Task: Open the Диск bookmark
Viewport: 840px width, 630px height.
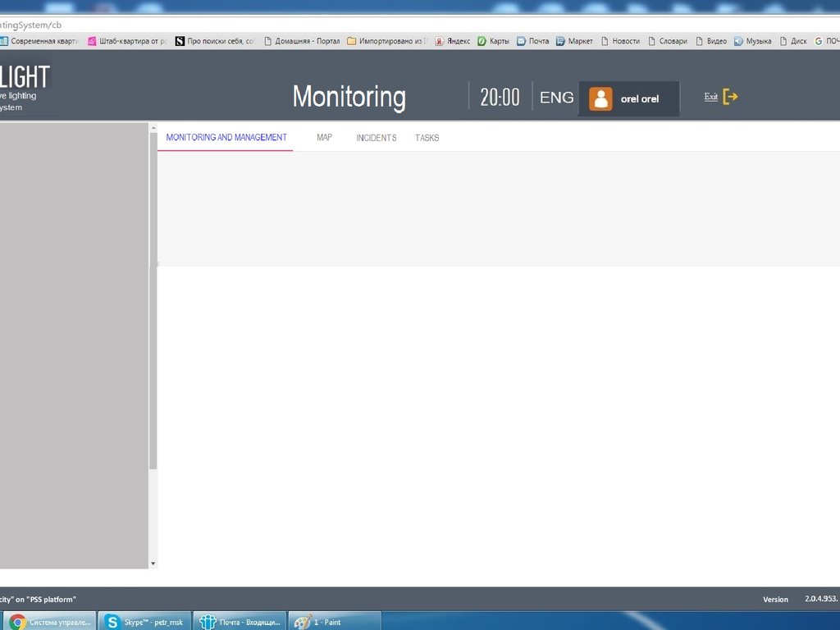Action: pyautogui.click(x=793, y=41)
